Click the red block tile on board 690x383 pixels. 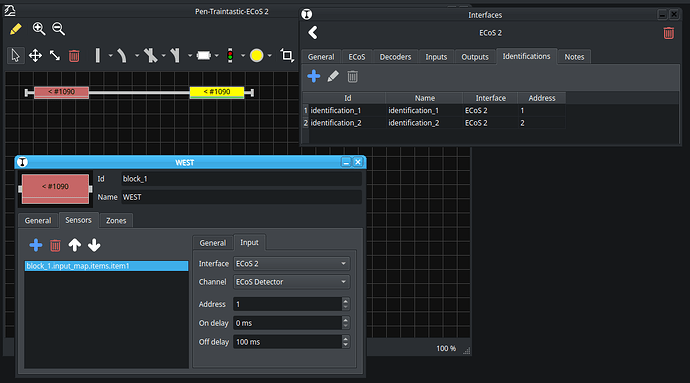tap(62, 92)
